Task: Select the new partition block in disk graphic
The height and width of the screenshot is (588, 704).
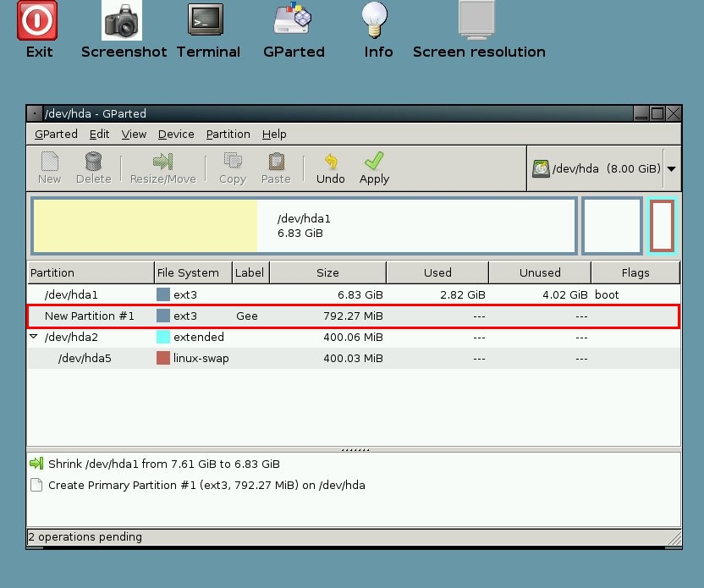Action: point(612,226)
